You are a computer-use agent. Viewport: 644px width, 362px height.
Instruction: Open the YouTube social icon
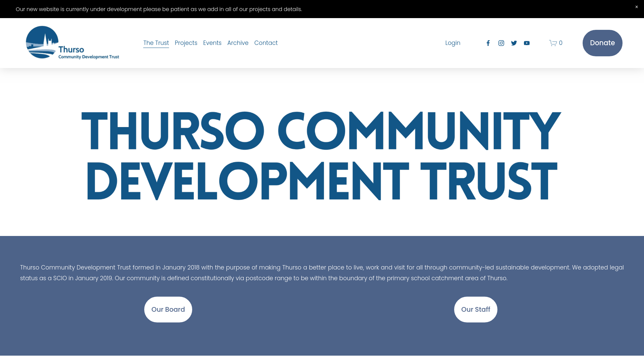[527, 43]
